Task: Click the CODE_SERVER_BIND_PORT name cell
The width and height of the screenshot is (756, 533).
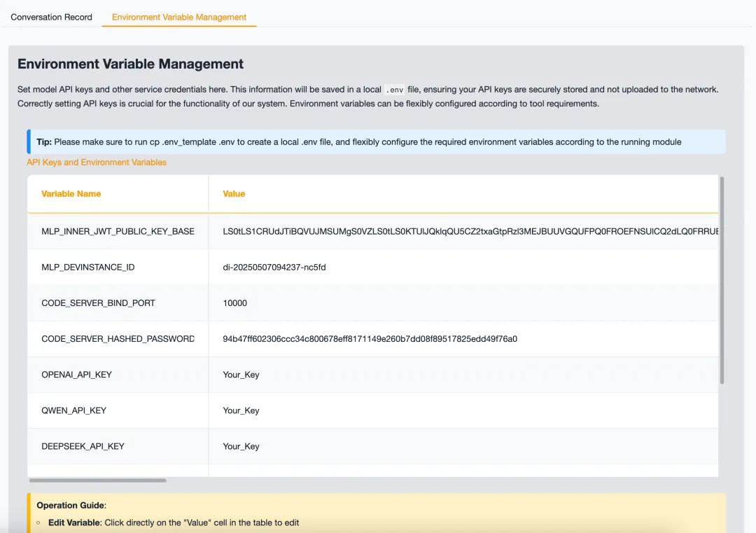Action: (x=98, y=303)
